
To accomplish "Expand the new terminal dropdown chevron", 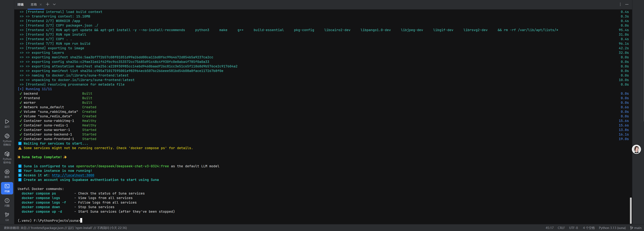I will click(54, 4).
